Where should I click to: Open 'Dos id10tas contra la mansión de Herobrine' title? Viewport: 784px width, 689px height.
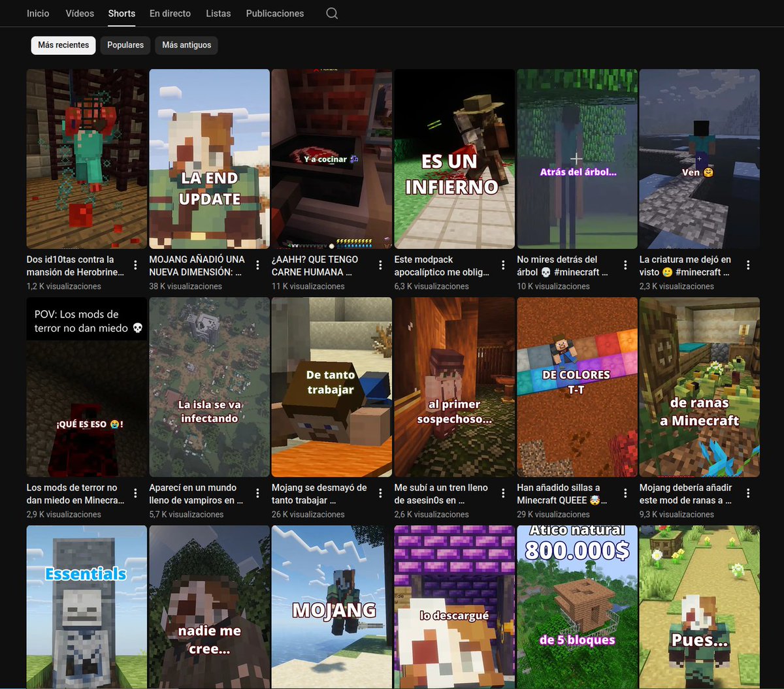(x=75, y=266)
